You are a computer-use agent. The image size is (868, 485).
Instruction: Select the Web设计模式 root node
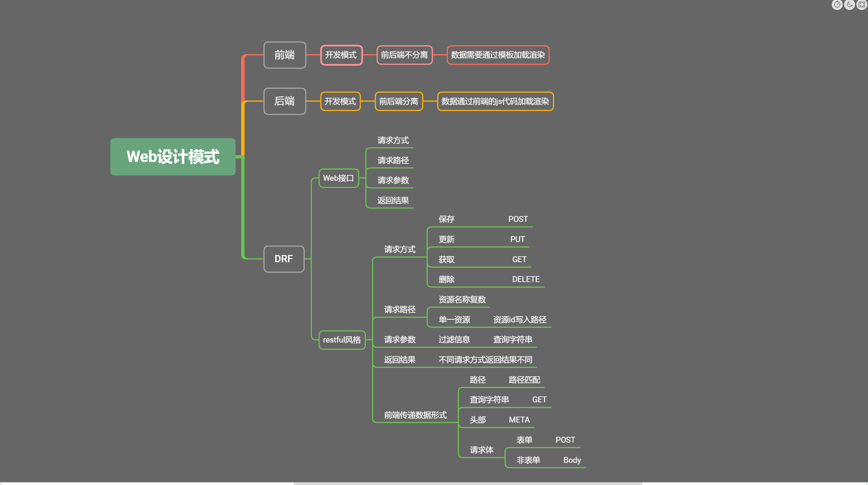tap(173, 157)
